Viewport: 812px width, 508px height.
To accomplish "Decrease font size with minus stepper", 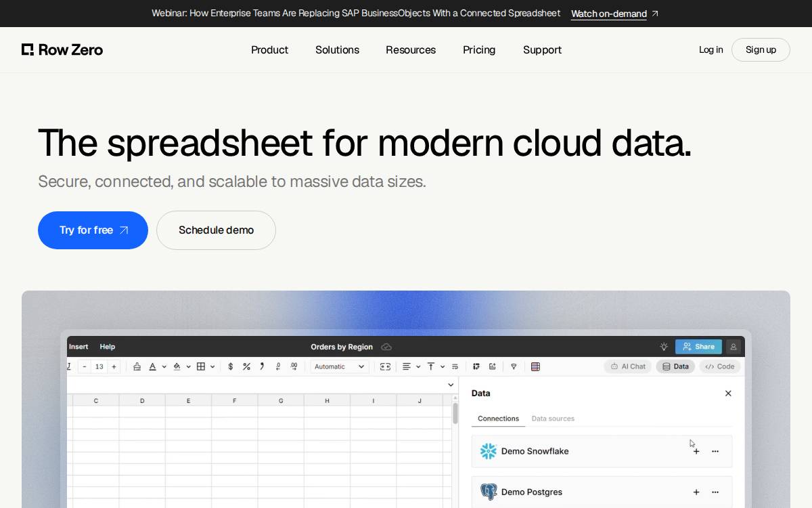I will tap(85, 366).
